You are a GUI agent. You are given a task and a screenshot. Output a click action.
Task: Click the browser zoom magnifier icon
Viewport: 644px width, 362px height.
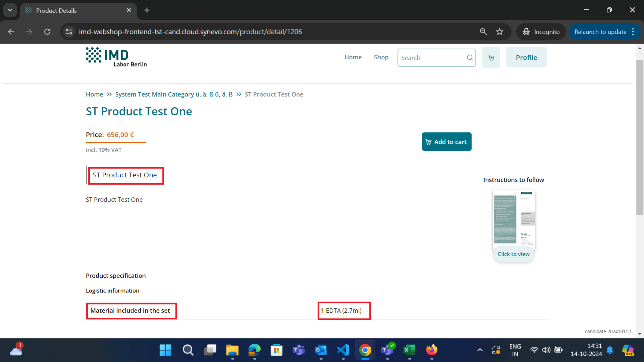[483, 32]
